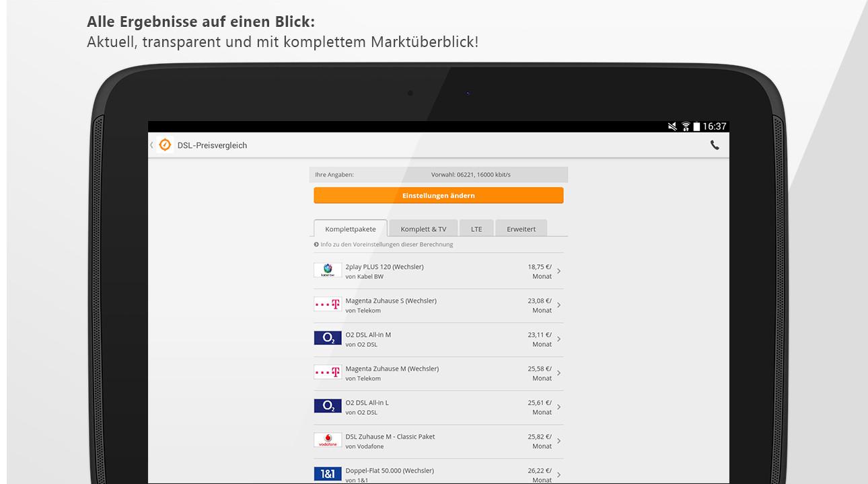
Task: Tap O2 logo beside O2 DSL All-in M
Action: point(328,338)
